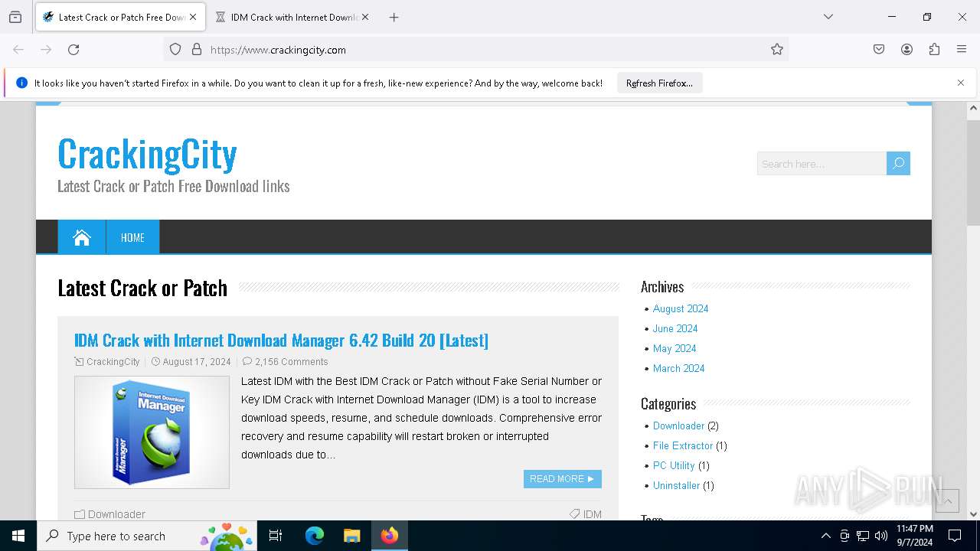Click the scrollbar down arrow

(x=973, y=514)
